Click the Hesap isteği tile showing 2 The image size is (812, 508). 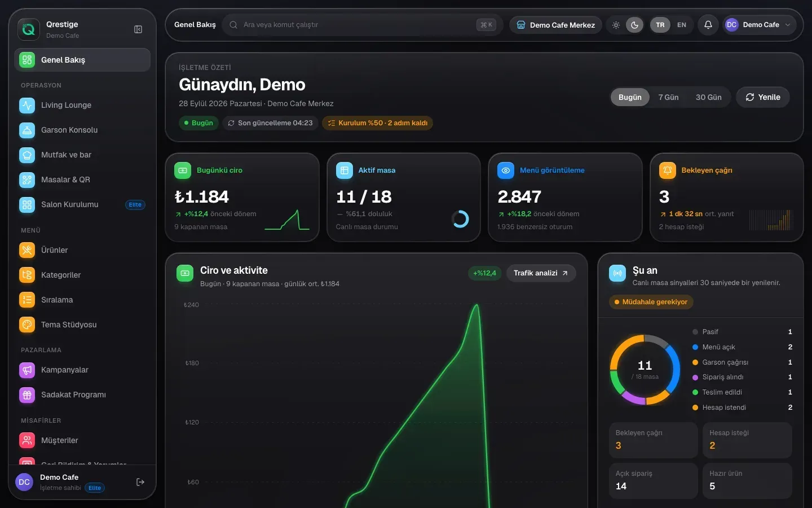(747, 440)
